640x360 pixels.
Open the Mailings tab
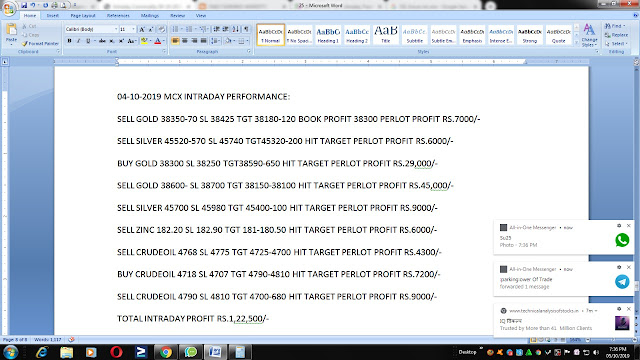[150, 16]
